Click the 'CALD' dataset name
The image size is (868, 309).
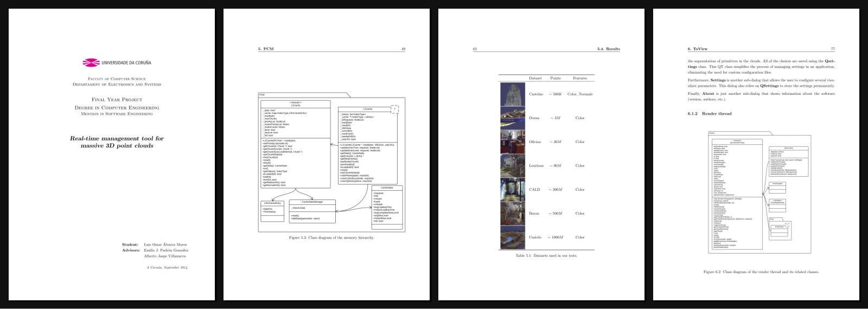click(x=534, y=190)
